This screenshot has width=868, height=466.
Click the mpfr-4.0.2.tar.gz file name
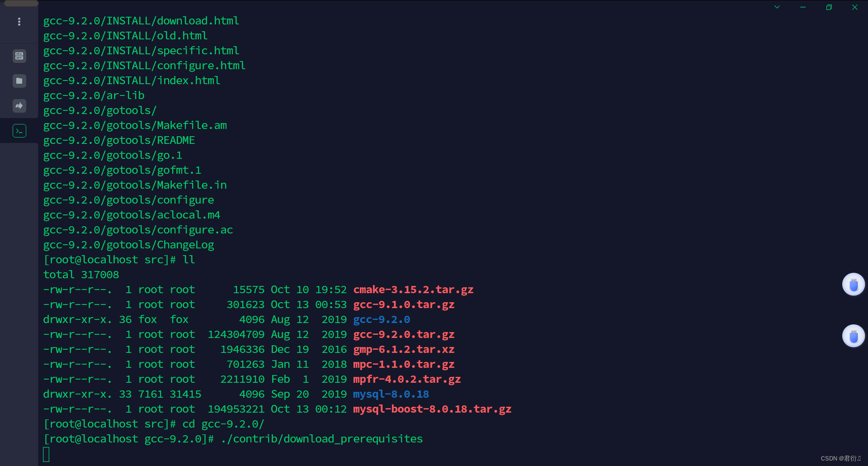(407, 380)
